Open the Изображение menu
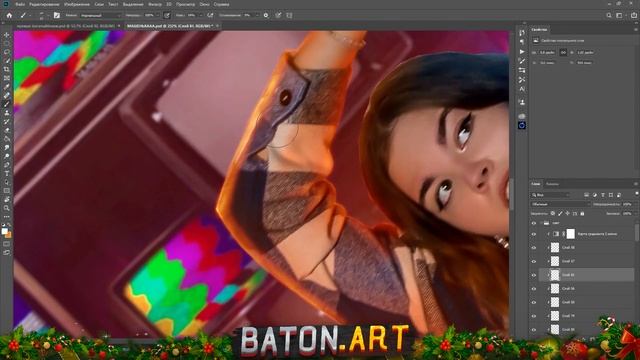This screenshot has width=640, height=360. [77, 4]
